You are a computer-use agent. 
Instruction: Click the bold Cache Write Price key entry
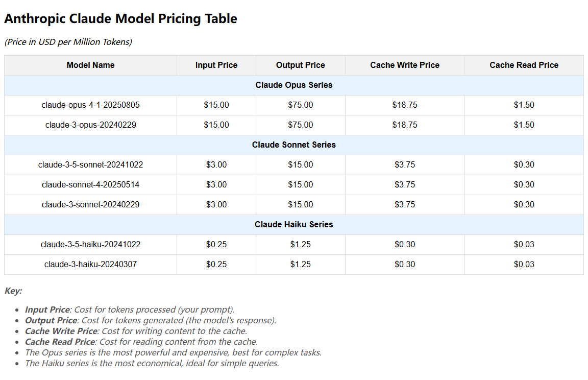coord(61,331)
